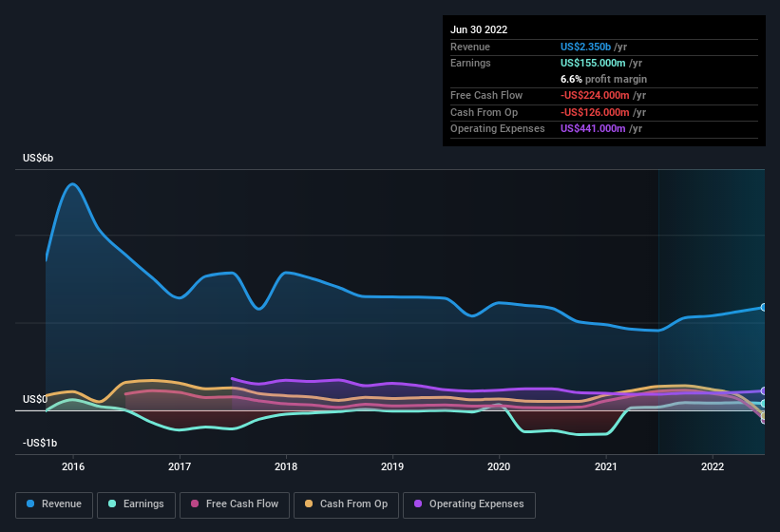Toggle the Revenue legend button
Image resolution: width=780 pixels, height=532 pixels.
[x=54, y=504]
